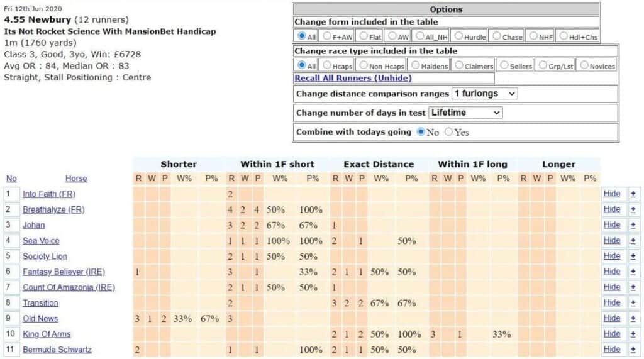Select Hdl+Chs form radio
This screenshot has height=359, width=644.
(563, 36)
